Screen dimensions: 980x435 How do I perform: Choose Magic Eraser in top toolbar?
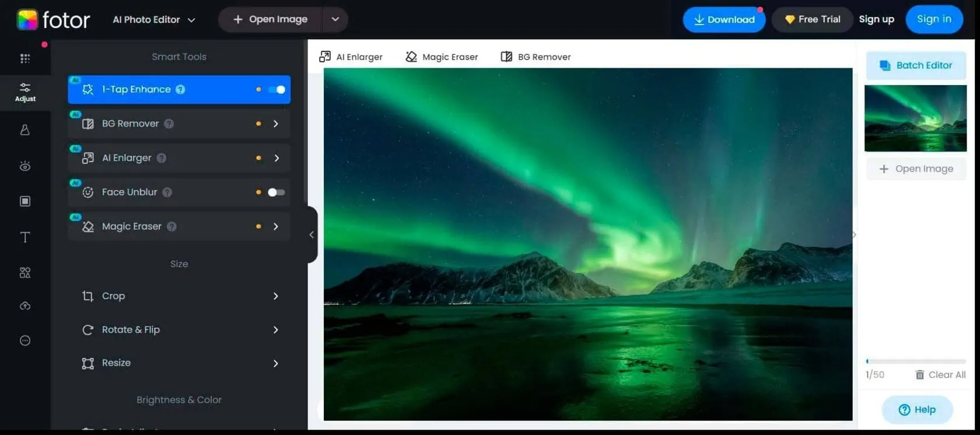(x=442, y=57)
